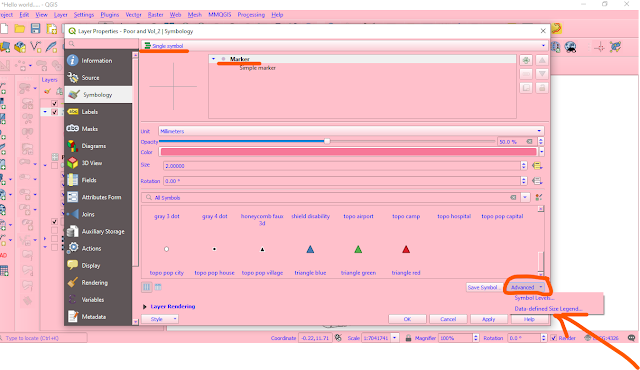Viewport: 640px width, 370px height.
Task: Click the pink Color swatch bar
Action: pyautogui.click(x=349, y=152)
